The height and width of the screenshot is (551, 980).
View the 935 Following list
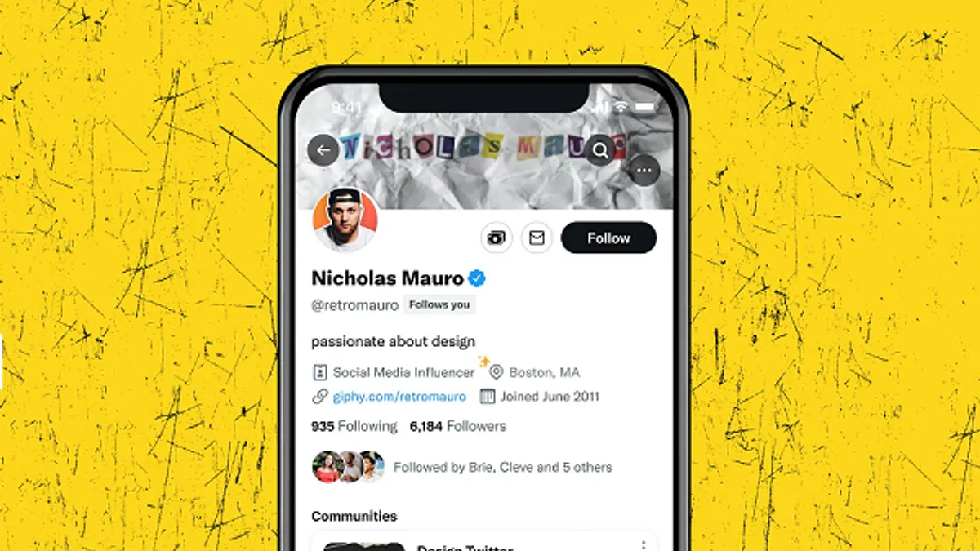354,426
